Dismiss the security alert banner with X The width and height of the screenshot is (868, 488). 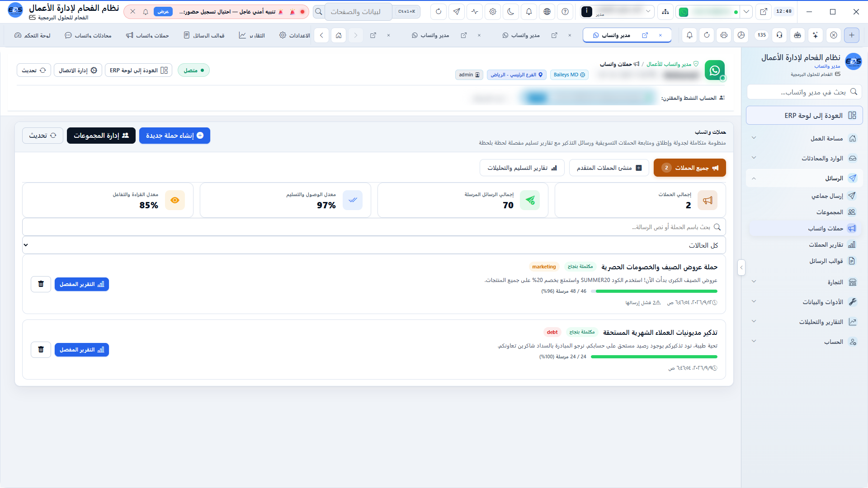click(132, 12)
